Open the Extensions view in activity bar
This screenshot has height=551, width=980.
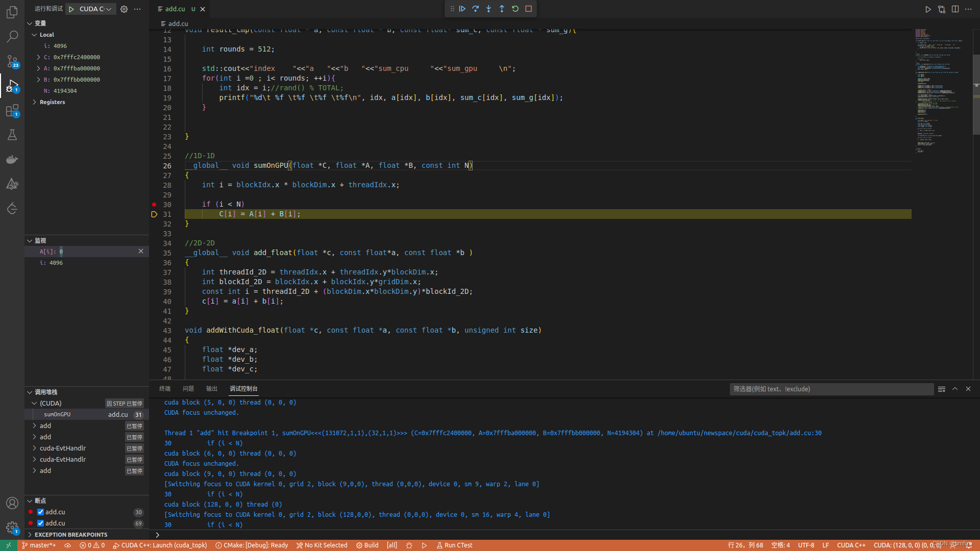12,111
